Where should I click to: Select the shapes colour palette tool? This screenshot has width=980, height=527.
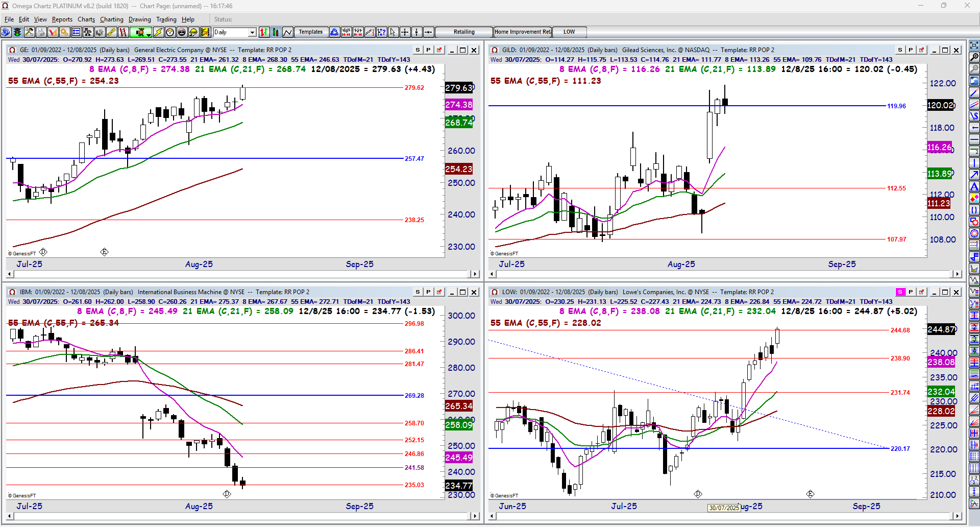click(x=974, y=198)
